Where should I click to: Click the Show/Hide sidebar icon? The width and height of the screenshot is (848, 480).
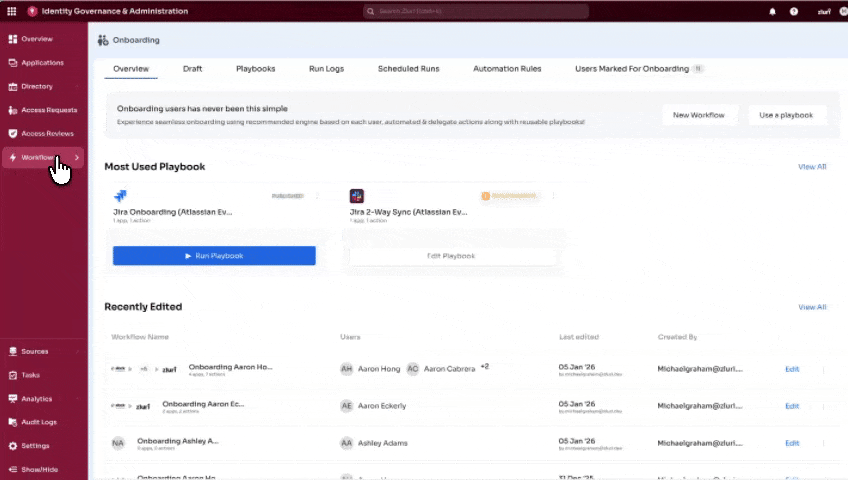point(12,469)
